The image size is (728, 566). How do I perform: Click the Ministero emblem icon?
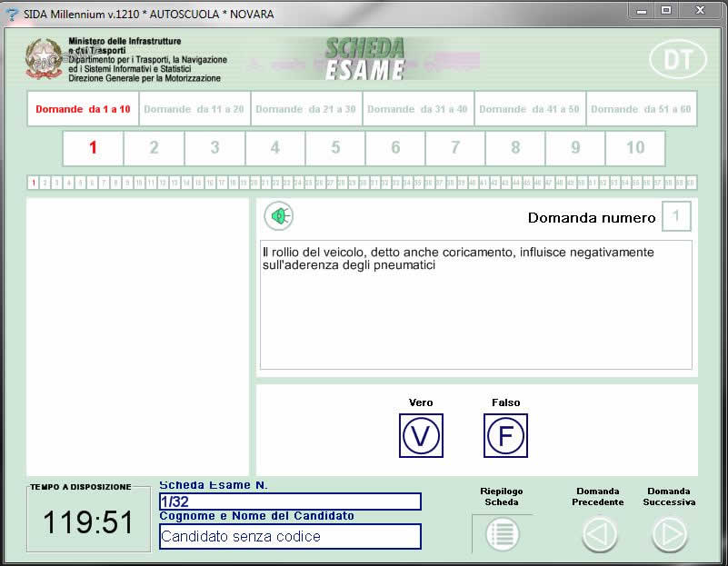(44, 60)
